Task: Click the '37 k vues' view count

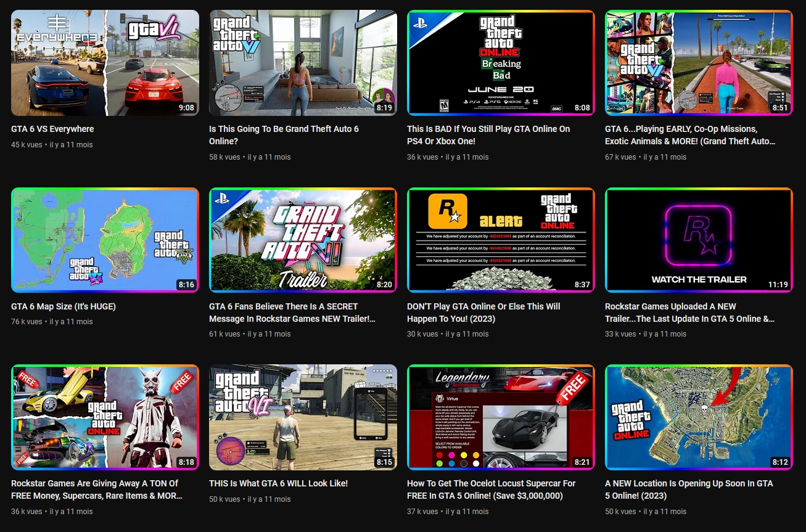Action: (x=423, y=512)
